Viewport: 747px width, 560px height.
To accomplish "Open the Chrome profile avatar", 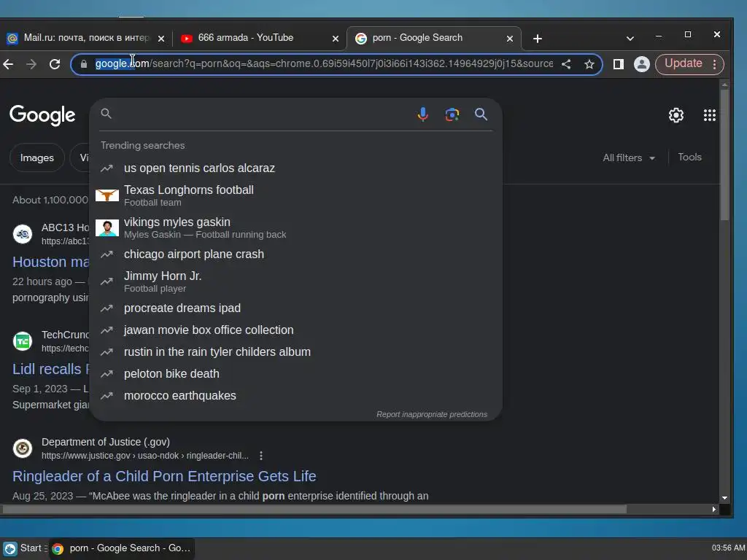I will pos(642,64).
